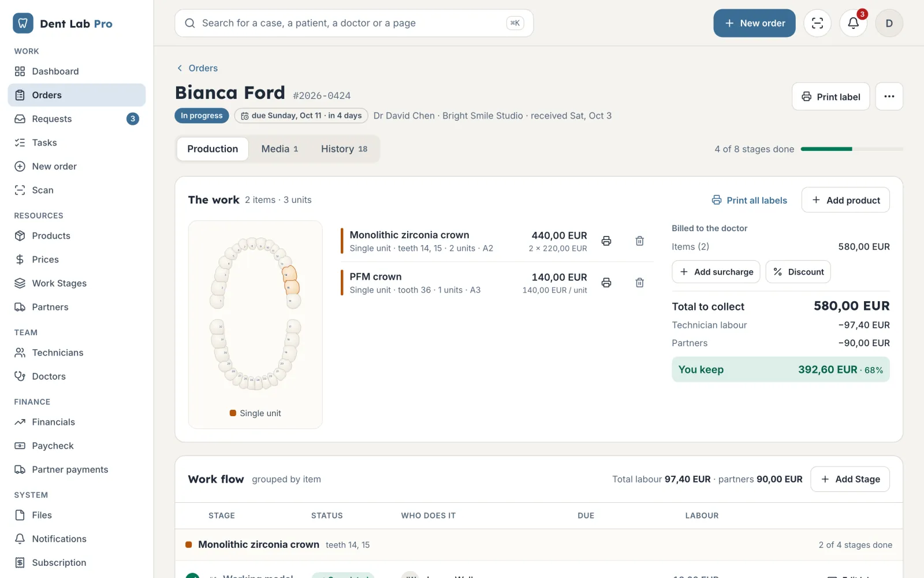Click the Discount button
The height and width of the screenshot is (578, 924).
(x=798, y=272)
